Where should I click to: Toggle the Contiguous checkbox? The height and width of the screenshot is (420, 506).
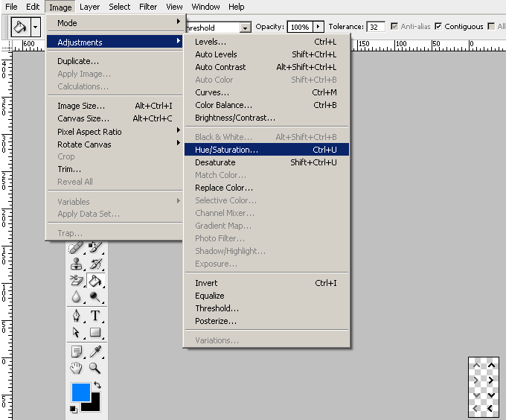[438, 27]
